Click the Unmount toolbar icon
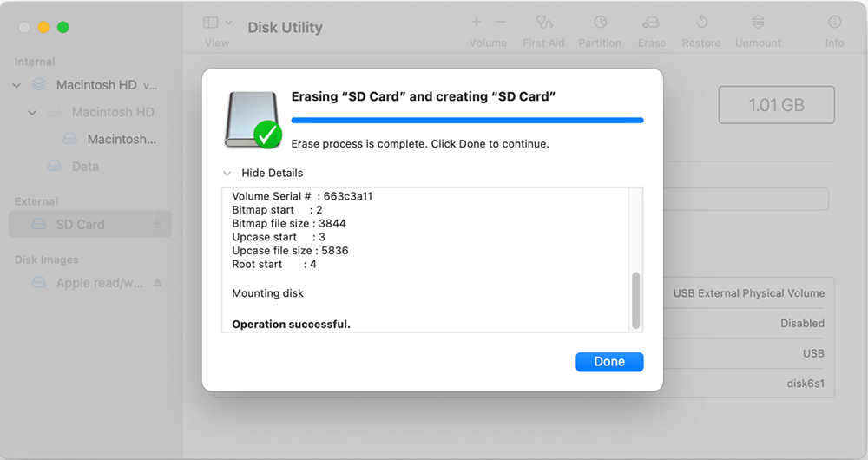This screenshot has height=460, width=868. coord(758,23)
